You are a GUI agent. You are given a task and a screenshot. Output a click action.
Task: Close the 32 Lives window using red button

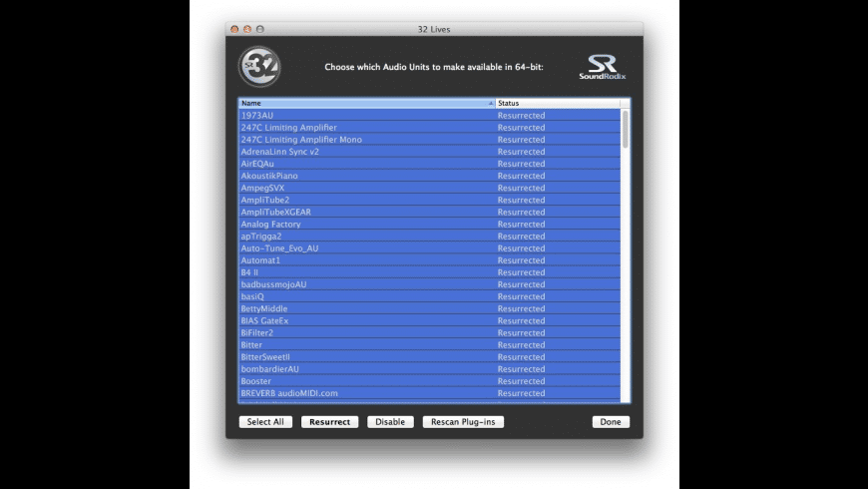tap(234, 29)
